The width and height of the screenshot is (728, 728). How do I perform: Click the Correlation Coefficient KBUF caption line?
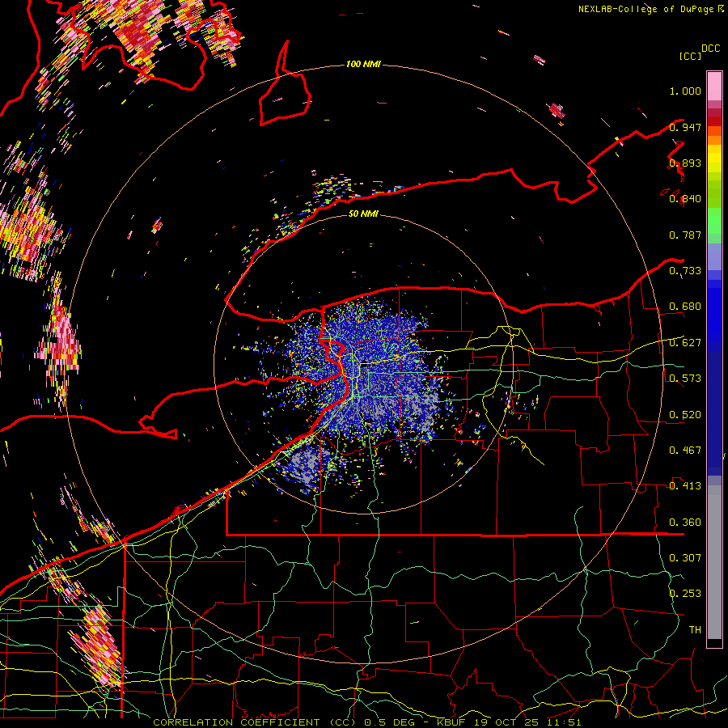(x=366, y=722)
